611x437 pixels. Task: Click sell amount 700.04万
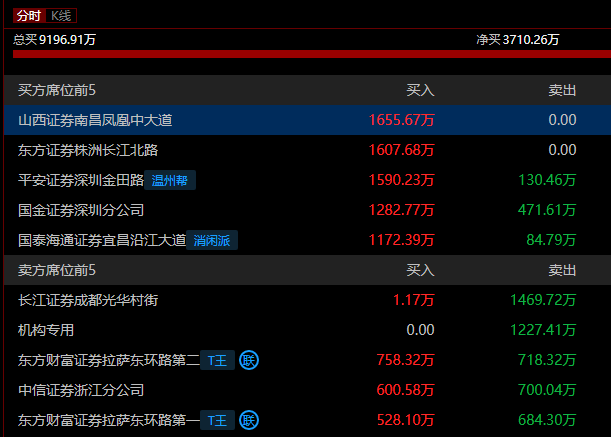pyautogui.click(x=547, y=390)
